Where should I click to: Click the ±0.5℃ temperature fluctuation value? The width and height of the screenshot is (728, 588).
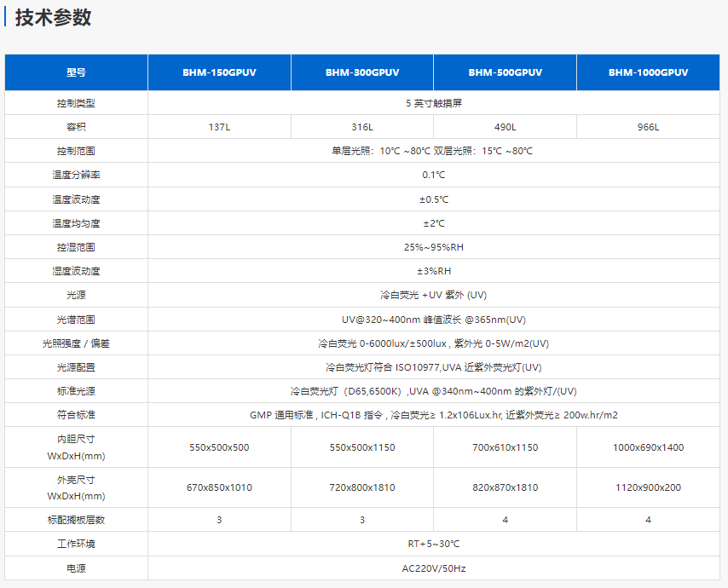434,199
